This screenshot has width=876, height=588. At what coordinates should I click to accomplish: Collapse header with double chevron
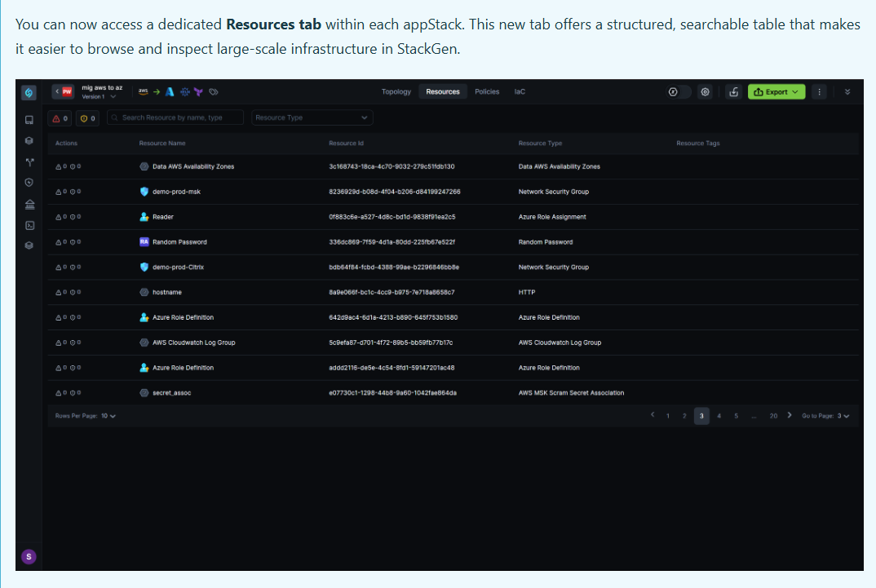pos(847,92)
